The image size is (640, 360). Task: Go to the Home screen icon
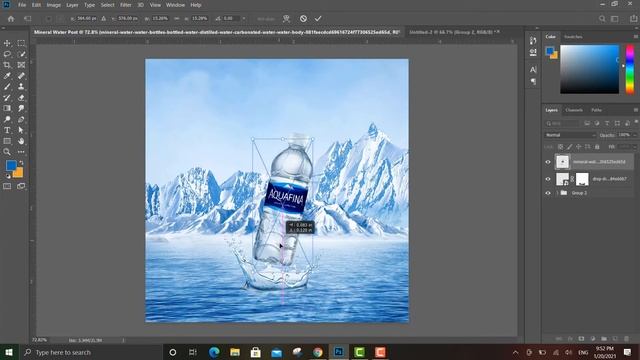pyautogui.click(x=11, y=18)
